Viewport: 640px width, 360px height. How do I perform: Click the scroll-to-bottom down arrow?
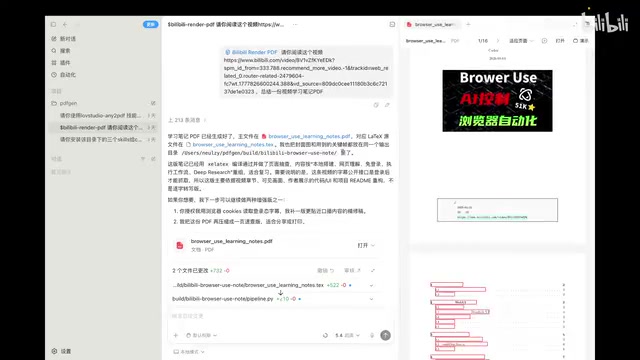click(x=280, y=293)
